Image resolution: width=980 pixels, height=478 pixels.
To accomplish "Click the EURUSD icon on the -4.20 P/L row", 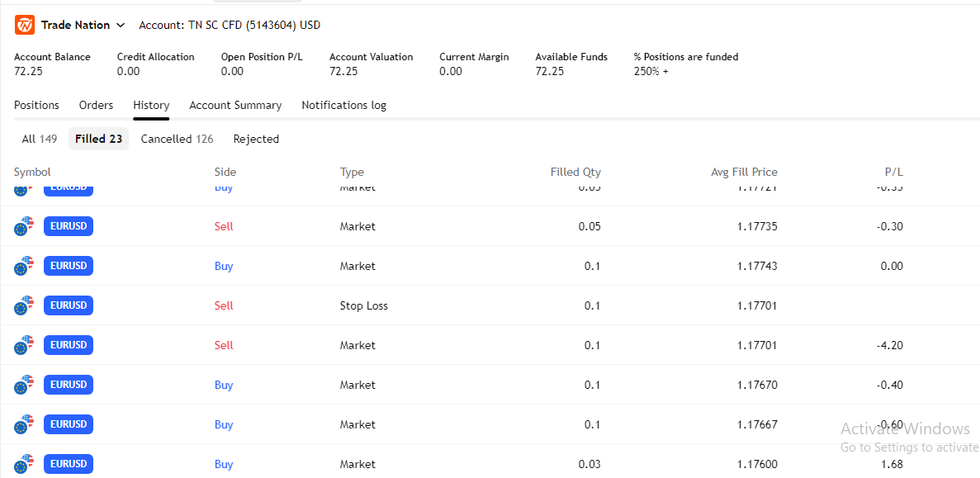I will 25,345.
